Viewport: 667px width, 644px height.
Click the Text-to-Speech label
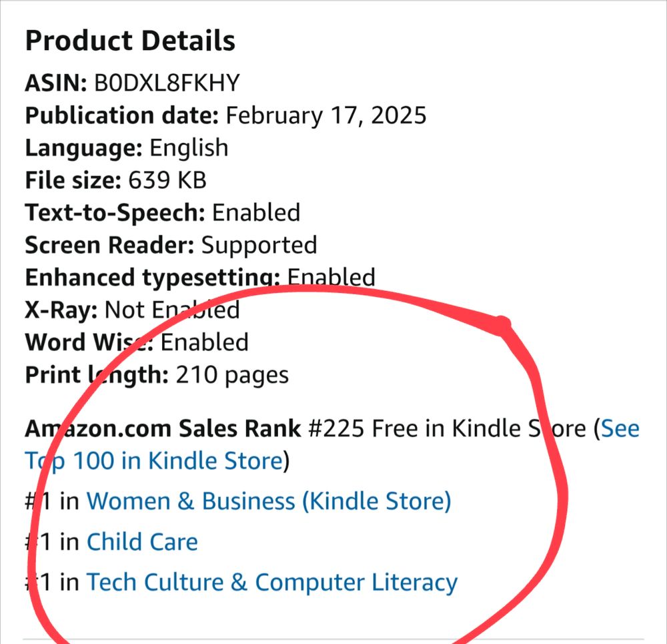click(x=115, y=212)
